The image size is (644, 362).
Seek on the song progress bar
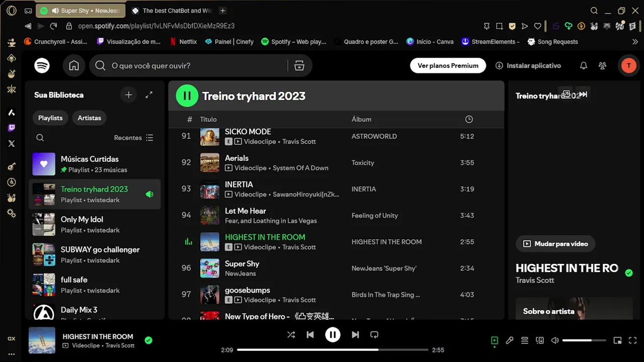pos(333,349)
